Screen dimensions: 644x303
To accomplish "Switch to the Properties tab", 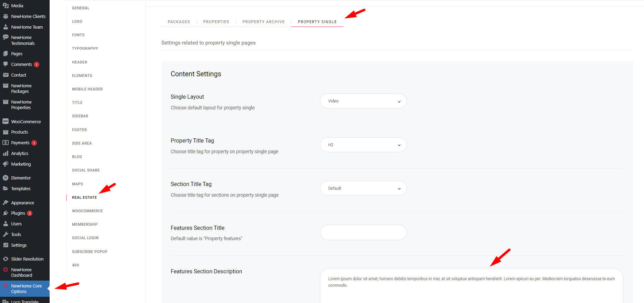I will coord(216,22).
